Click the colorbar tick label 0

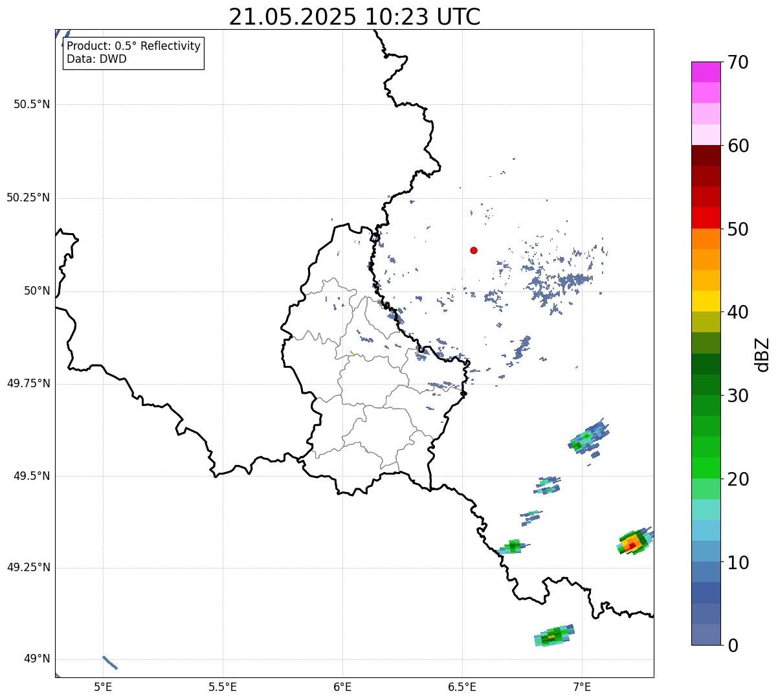733,646
